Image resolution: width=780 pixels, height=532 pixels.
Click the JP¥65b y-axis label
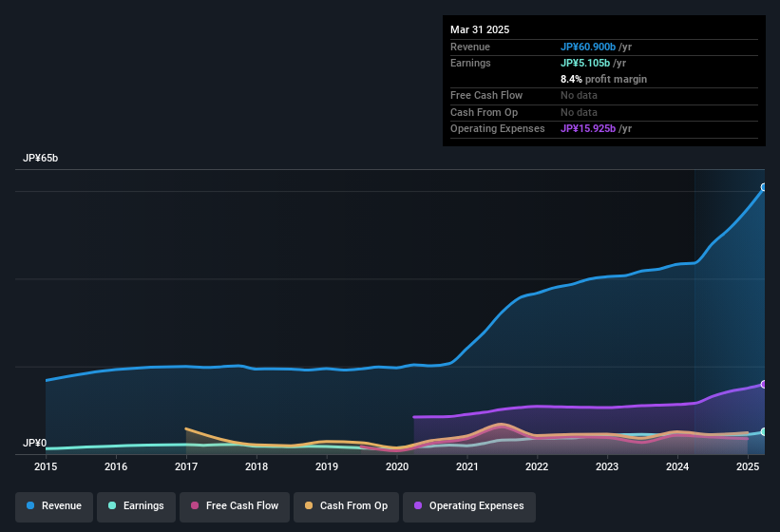point(40,158)
